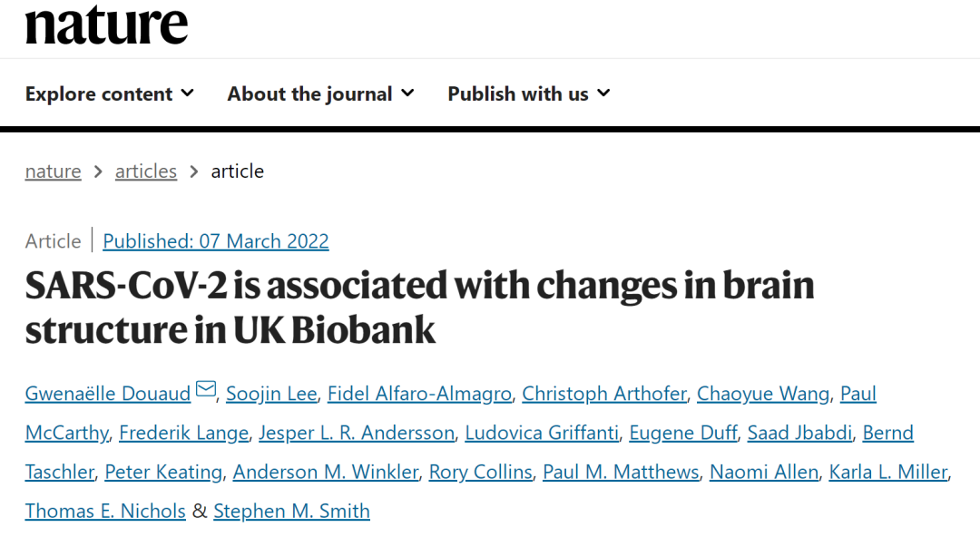
Task: Click author Karla L. Miller
Action: click(x=889, y=473)
